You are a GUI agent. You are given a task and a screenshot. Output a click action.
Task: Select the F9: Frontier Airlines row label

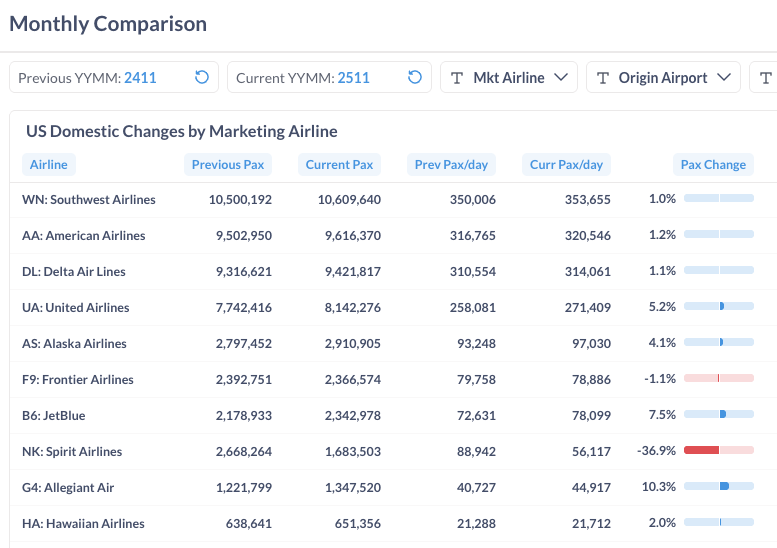pyautogui.click(x=78, y=380)
